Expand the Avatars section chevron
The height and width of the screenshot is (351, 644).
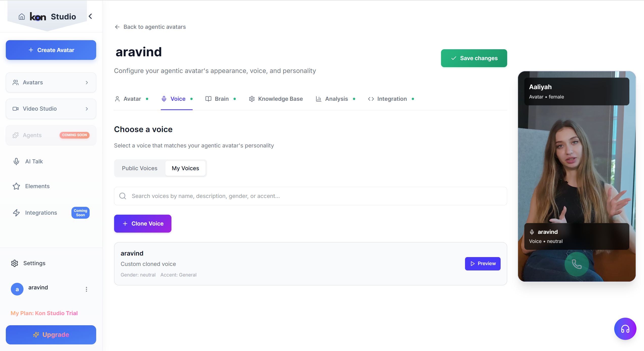87,82
